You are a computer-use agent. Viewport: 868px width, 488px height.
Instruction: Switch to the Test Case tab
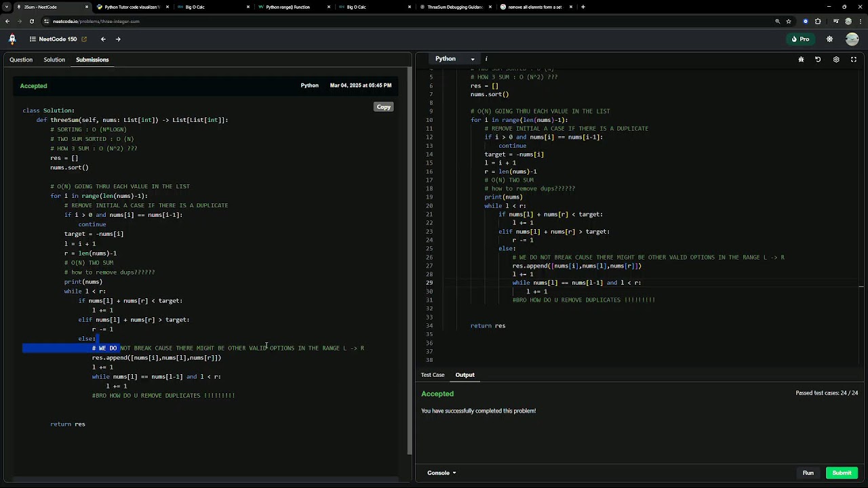433,375
